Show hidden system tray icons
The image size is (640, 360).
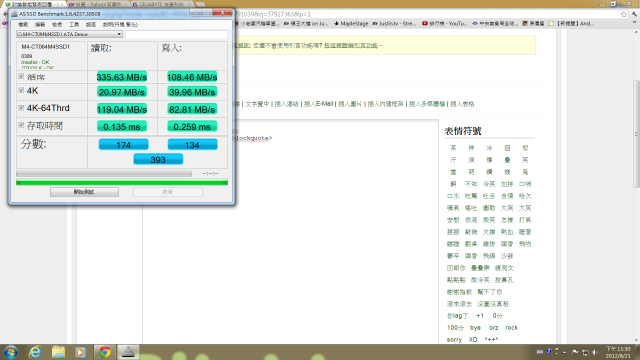tap(564, 352)
